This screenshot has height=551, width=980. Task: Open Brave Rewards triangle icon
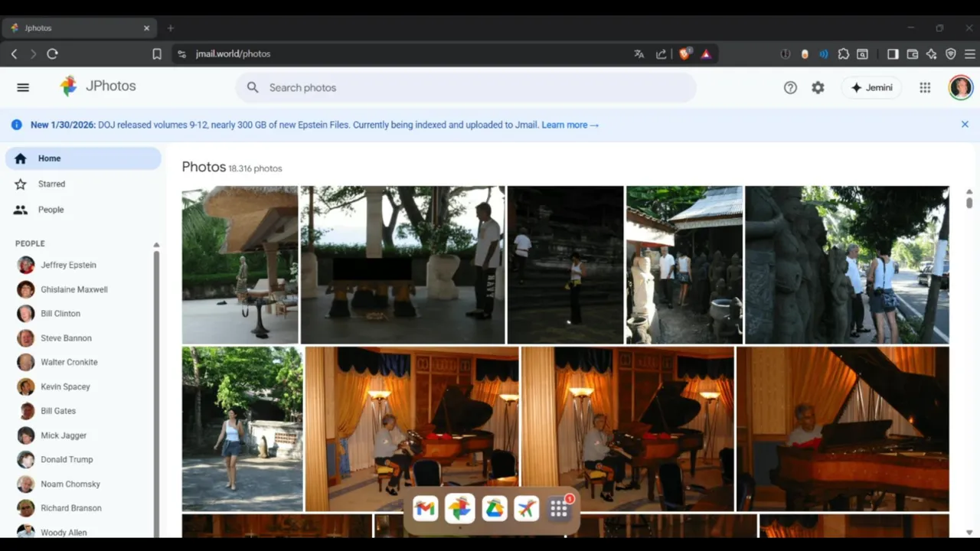(x=706, y=54)
